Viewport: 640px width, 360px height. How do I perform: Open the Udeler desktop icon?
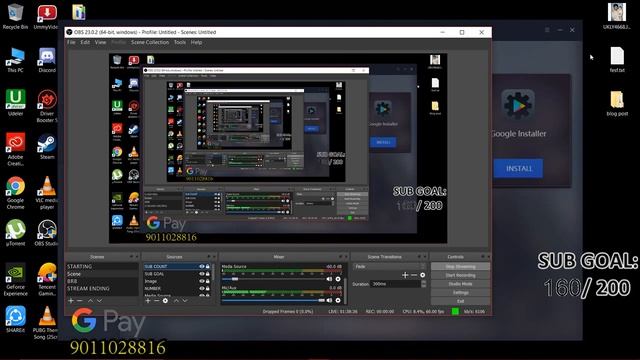(15, 102)
